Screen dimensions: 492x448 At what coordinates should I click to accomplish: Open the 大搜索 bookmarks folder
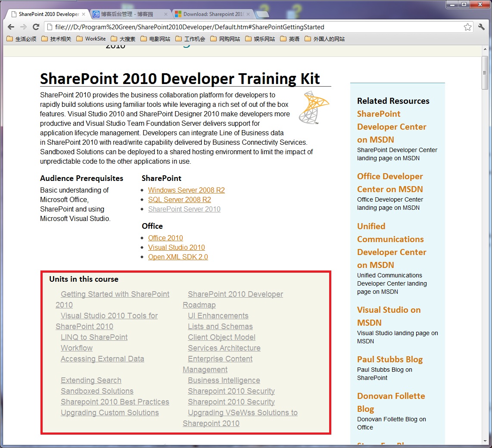tap(123, 39)
